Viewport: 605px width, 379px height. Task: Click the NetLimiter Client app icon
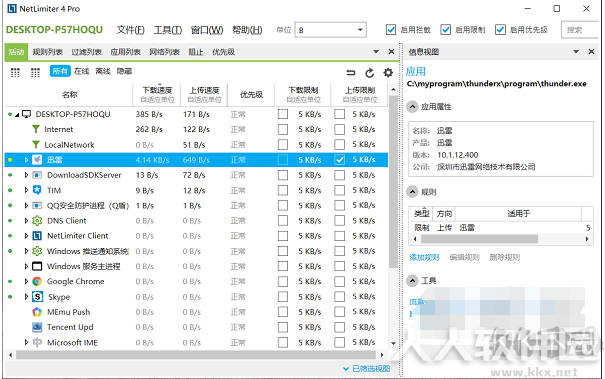(x=37, y=236)
